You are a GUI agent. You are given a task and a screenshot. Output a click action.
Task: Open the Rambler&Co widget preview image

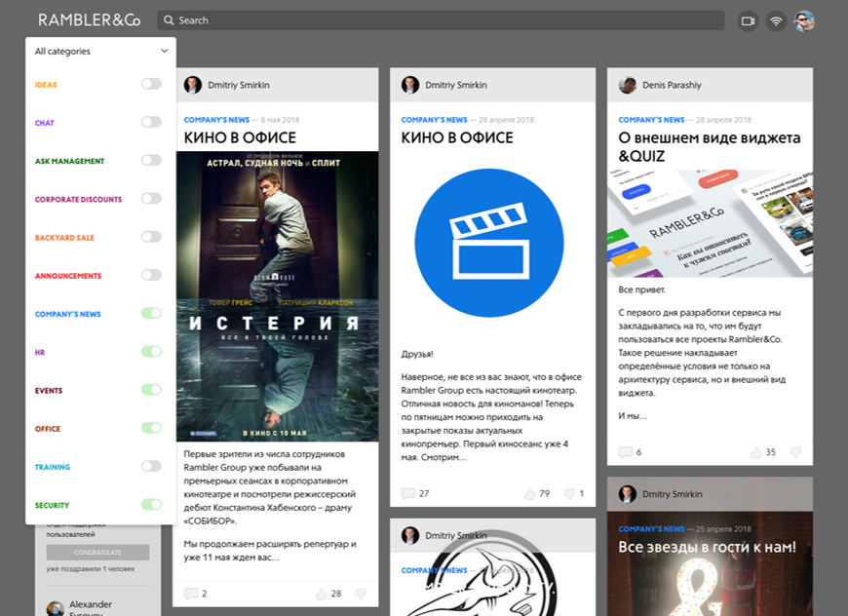point(710,223)
